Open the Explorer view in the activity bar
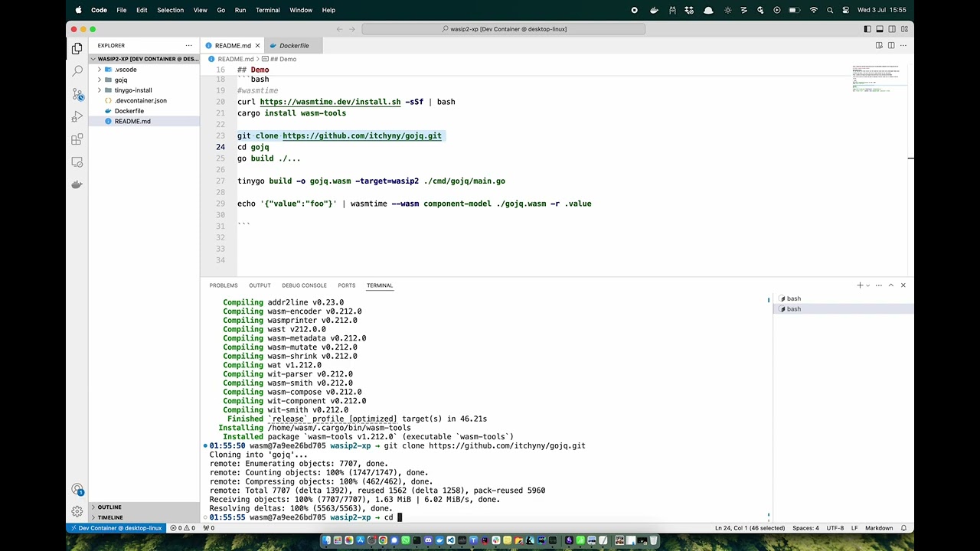The image size is (980, 551). [x=77, y=48]
